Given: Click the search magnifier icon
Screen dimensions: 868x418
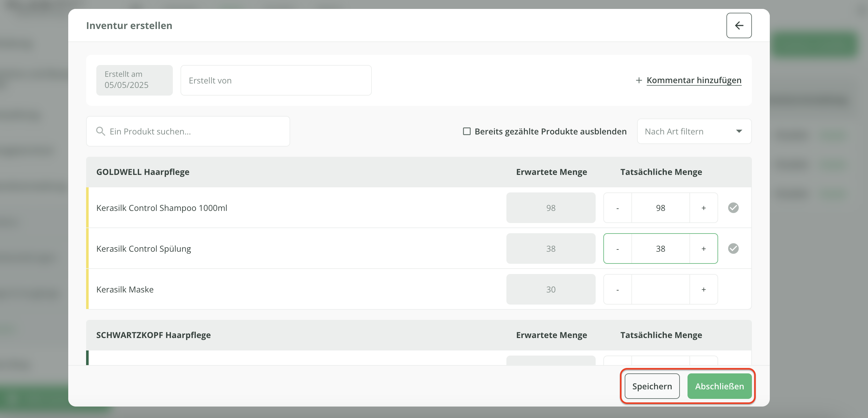Looking at the screenshot, I should coord(100,131).
